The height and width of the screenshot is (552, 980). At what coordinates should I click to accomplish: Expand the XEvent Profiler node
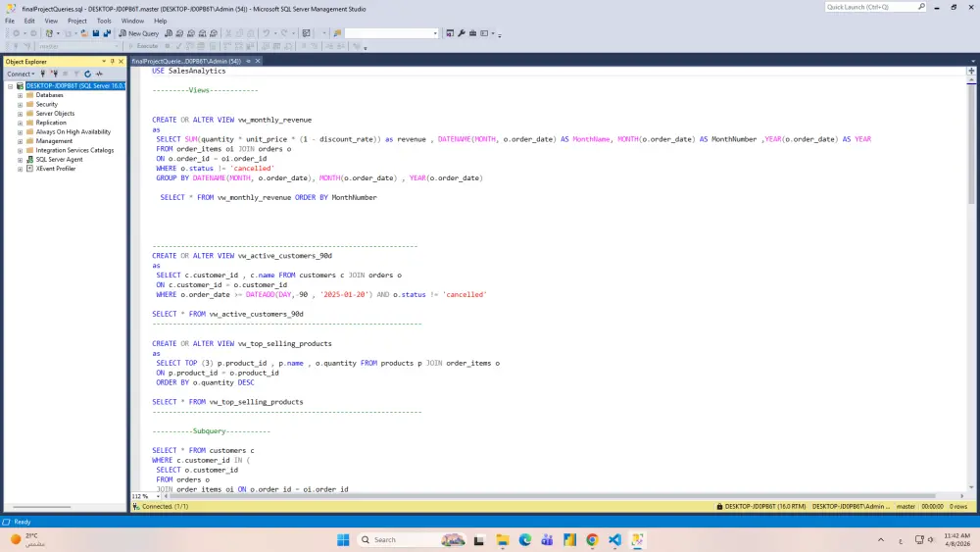pos(20,169)
